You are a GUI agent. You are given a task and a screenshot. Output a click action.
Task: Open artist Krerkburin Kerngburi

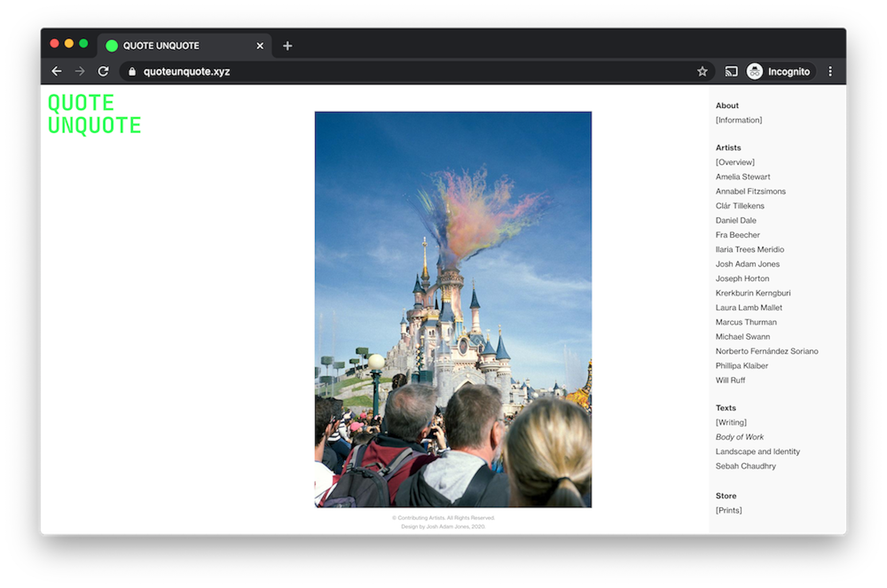pyautogui.click(x=753, y=293)
